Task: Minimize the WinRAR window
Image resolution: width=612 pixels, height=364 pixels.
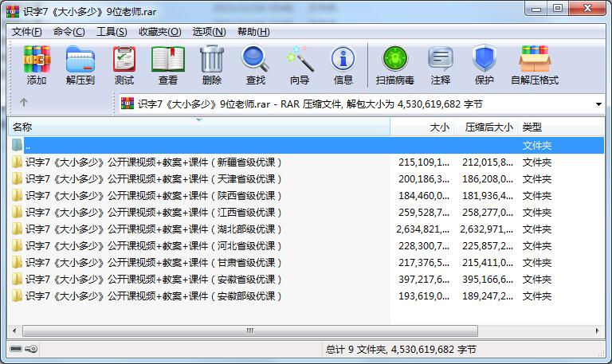Action: click(x=537, y=9)
